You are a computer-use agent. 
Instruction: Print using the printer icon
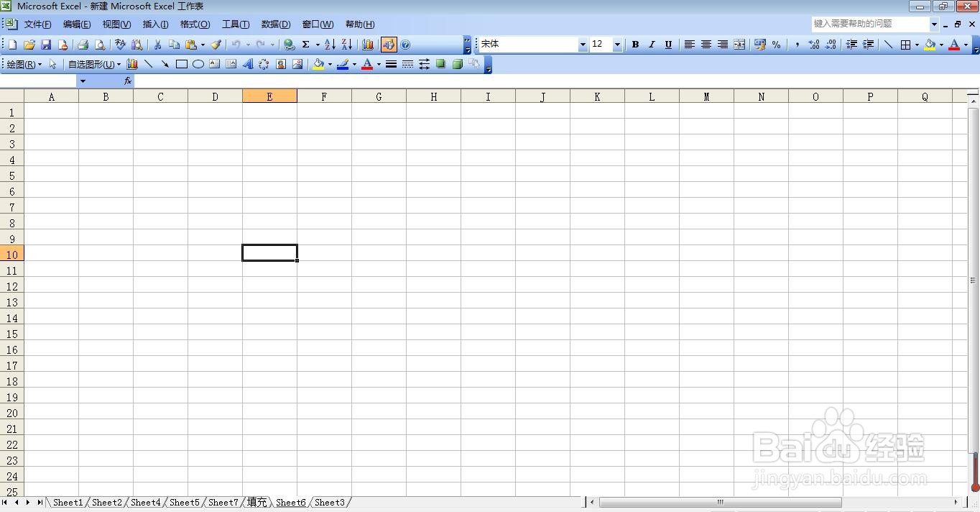click(x=83, y=45)
